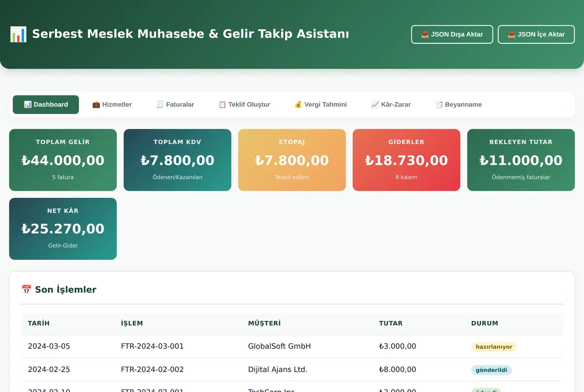Open the Dashboard tab
The height and width of the screenshot is (392, 584).
46,105
